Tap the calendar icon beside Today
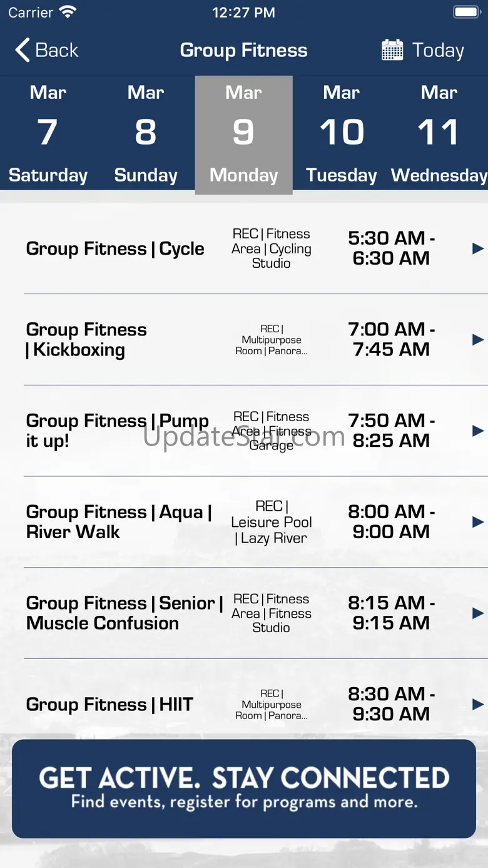The height and width of the screenshot is (868, 488). [x=392, y=50]
